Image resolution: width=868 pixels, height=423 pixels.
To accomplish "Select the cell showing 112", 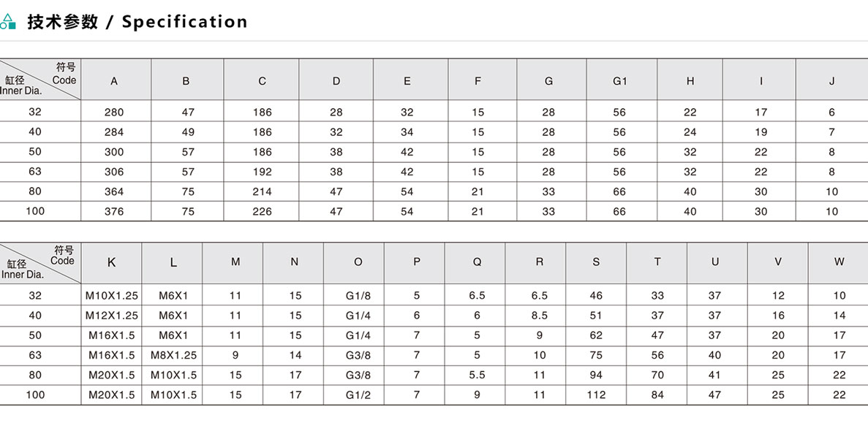I will (x=596, y=395).
